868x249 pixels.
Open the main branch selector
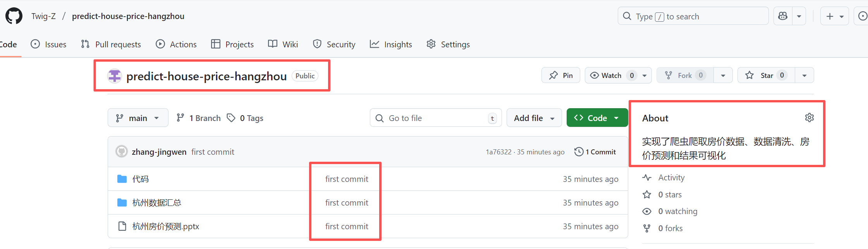[138, 118]
